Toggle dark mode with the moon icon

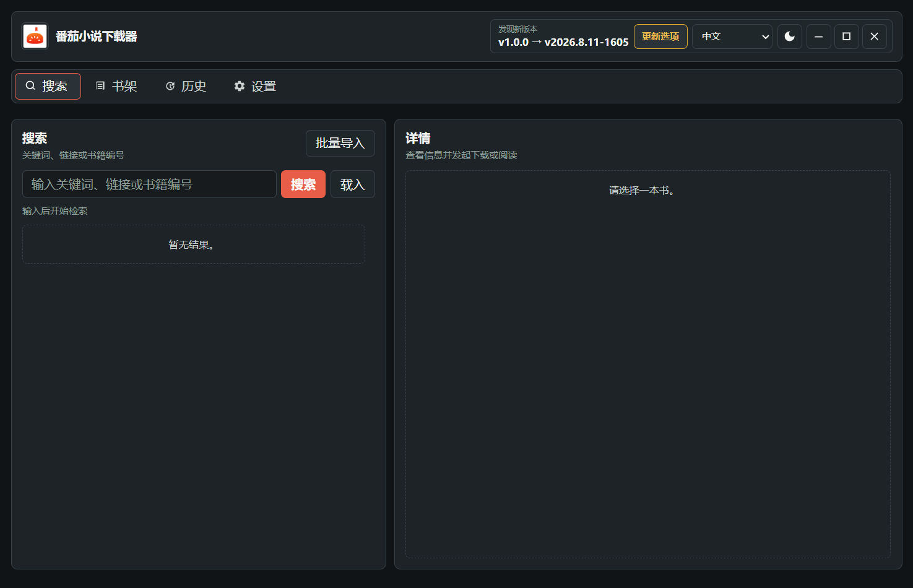[x=790, y=37]
